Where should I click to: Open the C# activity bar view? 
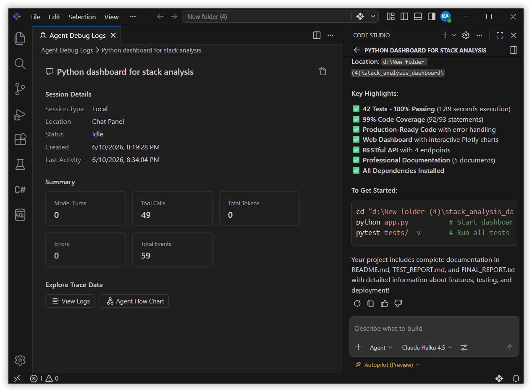pos(20,190)
